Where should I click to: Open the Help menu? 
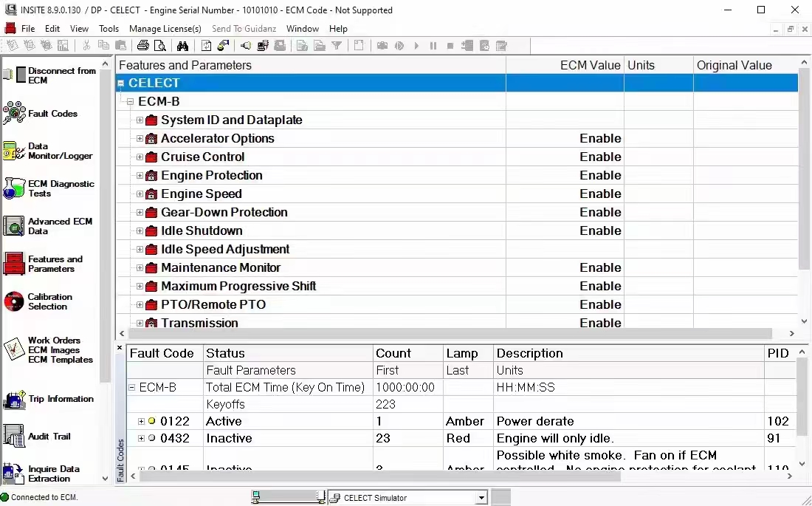point(338,29)
